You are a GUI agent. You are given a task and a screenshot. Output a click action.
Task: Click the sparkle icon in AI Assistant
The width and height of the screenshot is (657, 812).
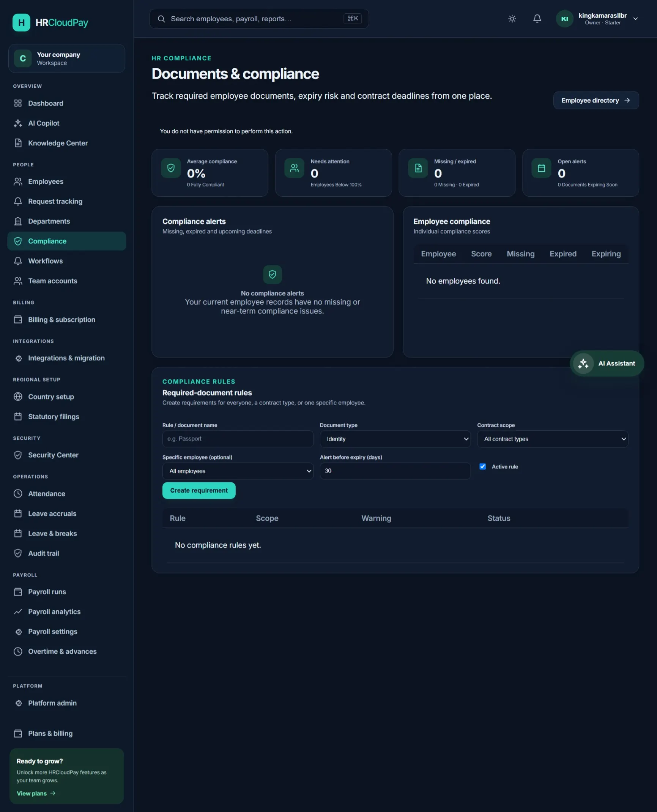pyautogui.click(x=583, y=363)
